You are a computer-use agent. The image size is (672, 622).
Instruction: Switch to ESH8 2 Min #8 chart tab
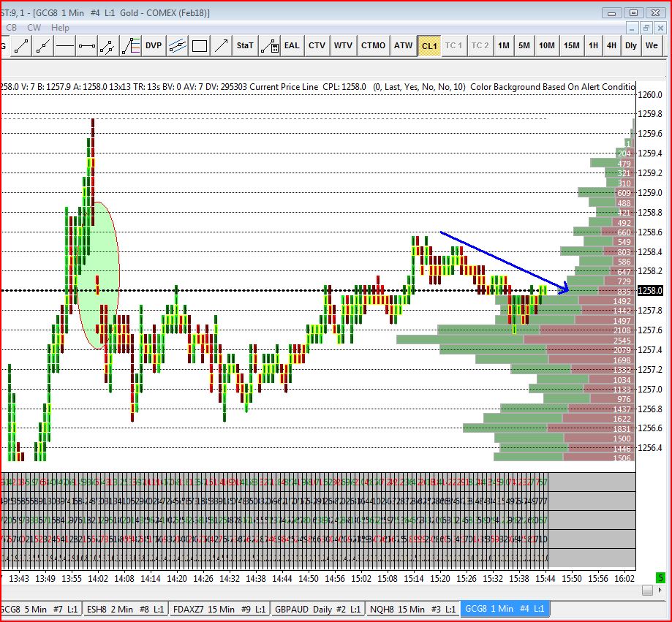(125, 609)
